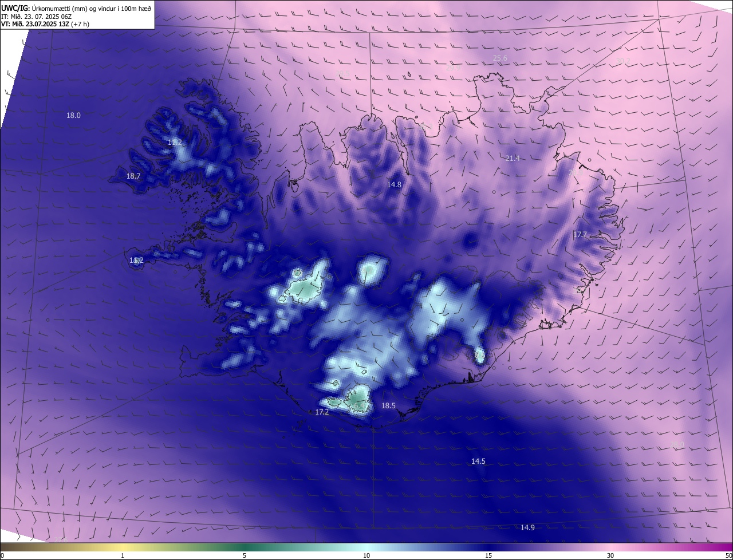Click the 18.5 value near the south coast
Image resolution: width=733 pixels, height=560 pixels.
[388, 405]
